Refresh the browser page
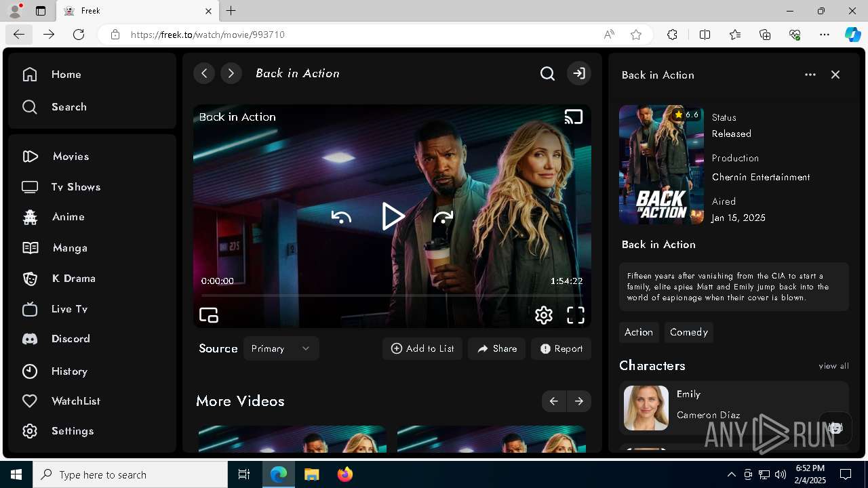Screen dimensions: 868x488 pos(79,35)
